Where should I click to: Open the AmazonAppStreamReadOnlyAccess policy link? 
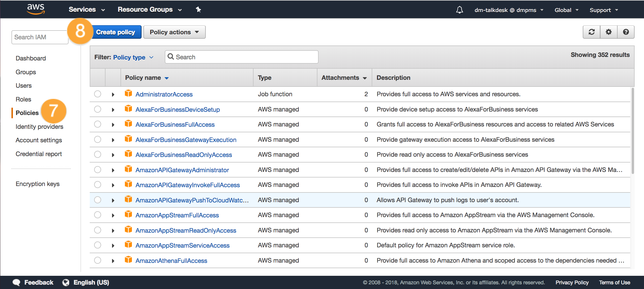(x=186, y=230)
